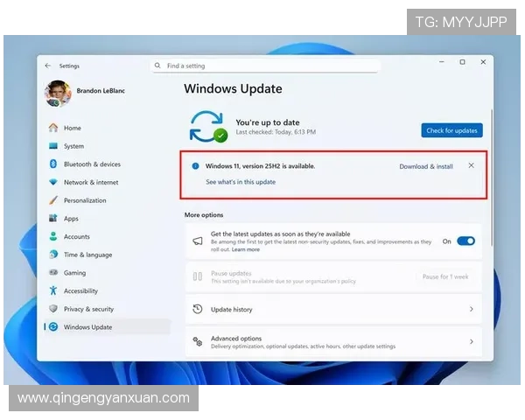Click the Privacy & security shield icon
525x420 pixels.
coord(53,309)
